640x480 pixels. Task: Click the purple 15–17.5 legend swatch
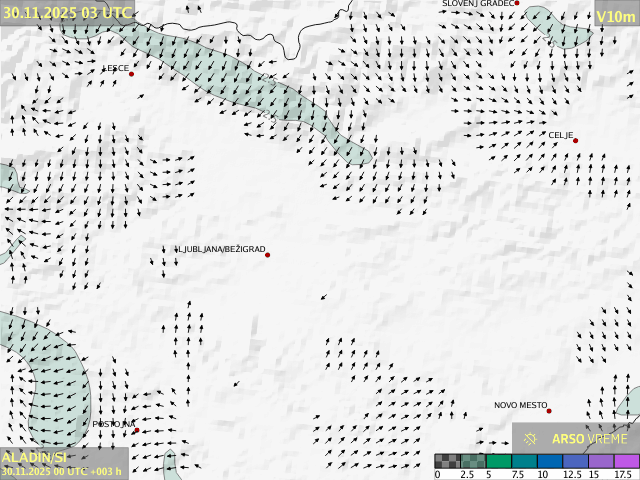(x=601, y=461)
